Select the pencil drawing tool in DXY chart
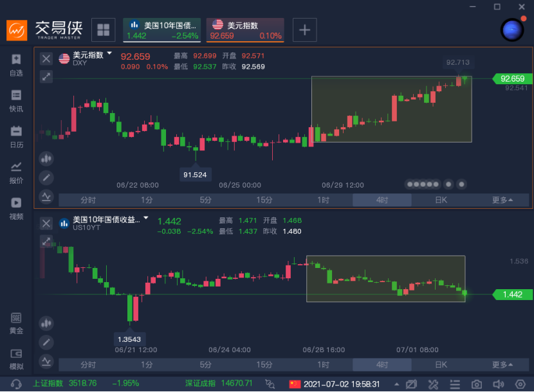Viewport: 534px width, 392px height. coord(46,177)
